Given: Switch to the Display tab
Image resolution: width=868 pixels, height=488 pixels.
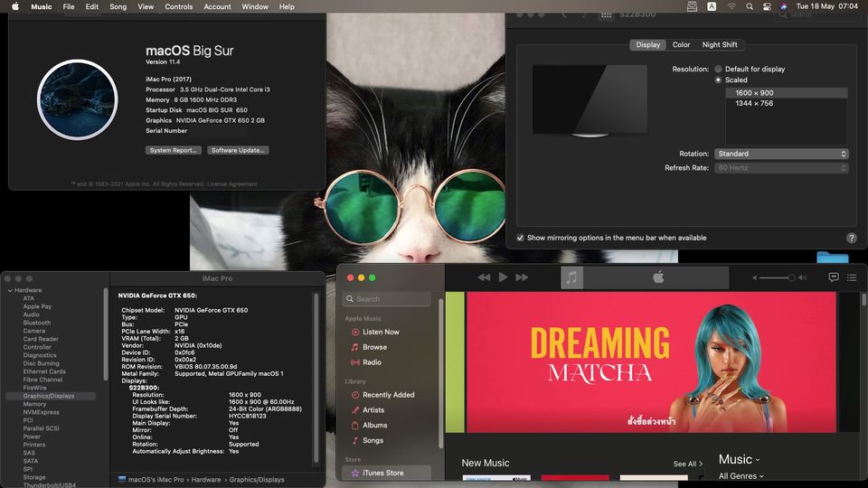Looking at the screenshot, I should [x=647, y=45].
